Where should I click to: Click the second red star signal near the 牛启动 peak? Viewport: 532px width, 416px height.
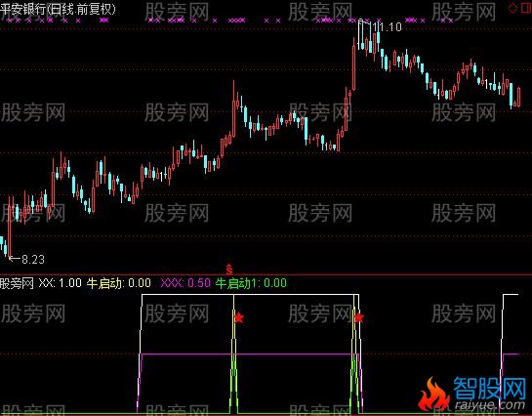(358, 317)
